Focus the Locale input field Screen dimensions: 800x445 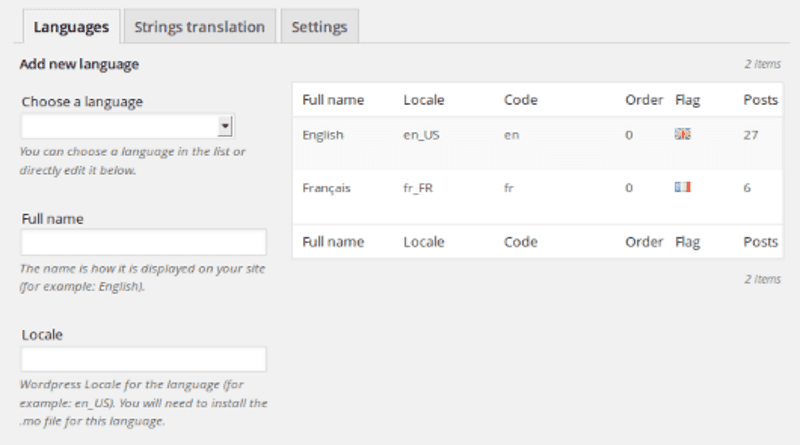click(x=143, y=359)
